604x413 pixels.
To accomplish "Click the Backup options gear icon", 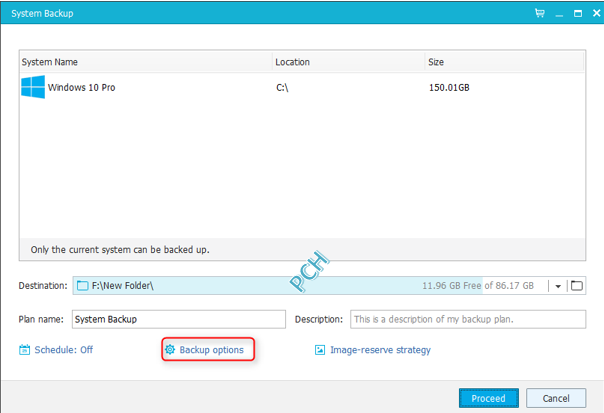I will coord(170,349).
